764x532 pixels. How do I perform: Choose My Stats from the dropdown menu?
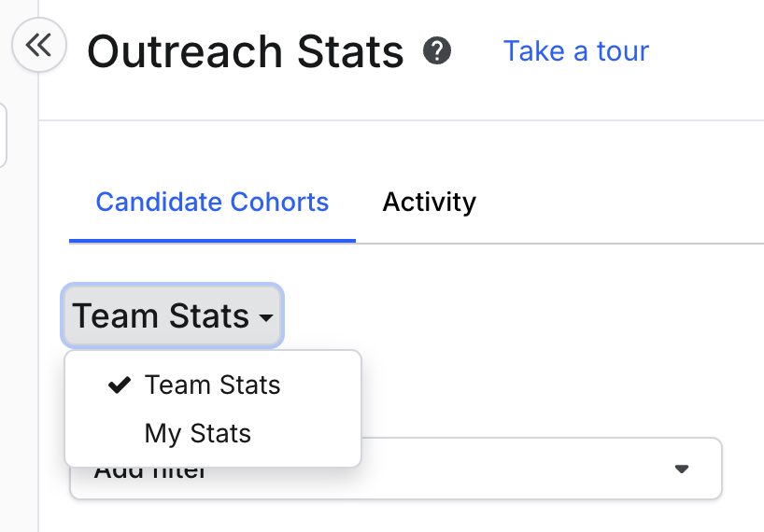pyautogui.click(x=197, y=433)
